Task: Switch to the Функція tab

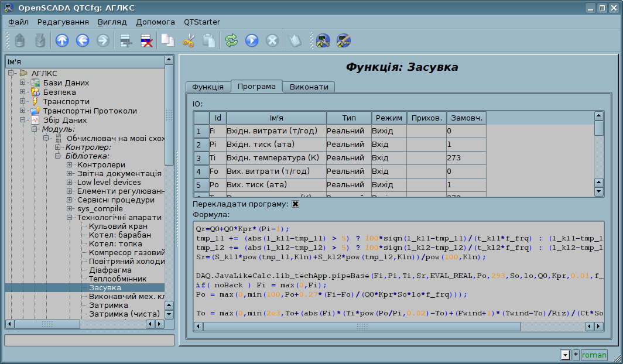Action: click(x=208, y=87)
